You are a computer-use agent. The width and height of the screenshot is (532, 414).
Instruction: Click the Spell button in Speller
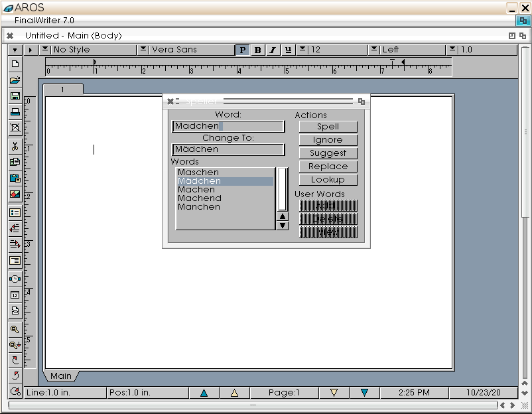point(328,127)
